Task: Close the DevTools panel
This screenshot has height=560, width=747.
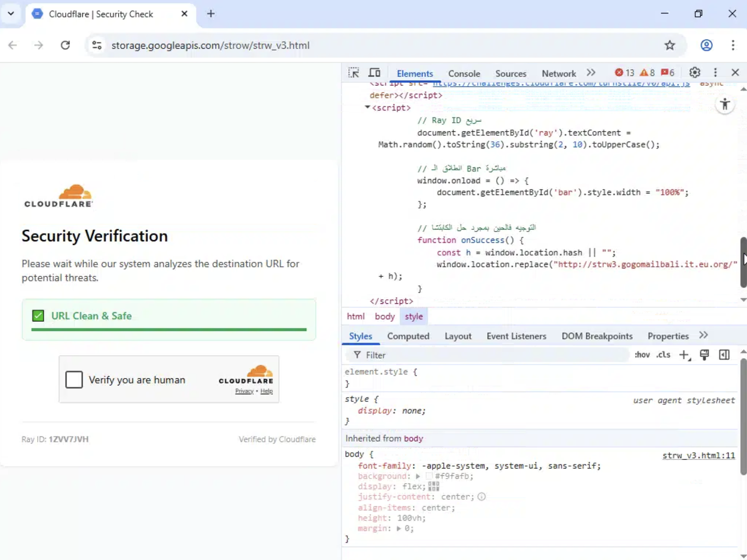Action: (x=735, y=72)
